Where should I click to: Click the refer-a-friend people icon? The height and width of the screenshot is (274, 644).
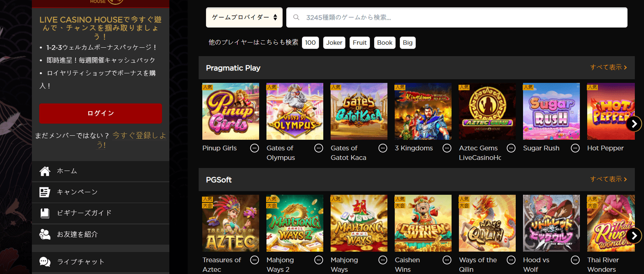[x=45, y=234]
